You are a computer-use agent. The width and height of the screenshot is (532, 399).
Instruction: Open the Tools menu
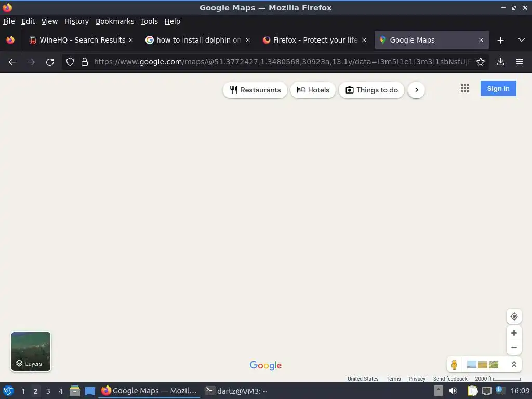(149, 21)
